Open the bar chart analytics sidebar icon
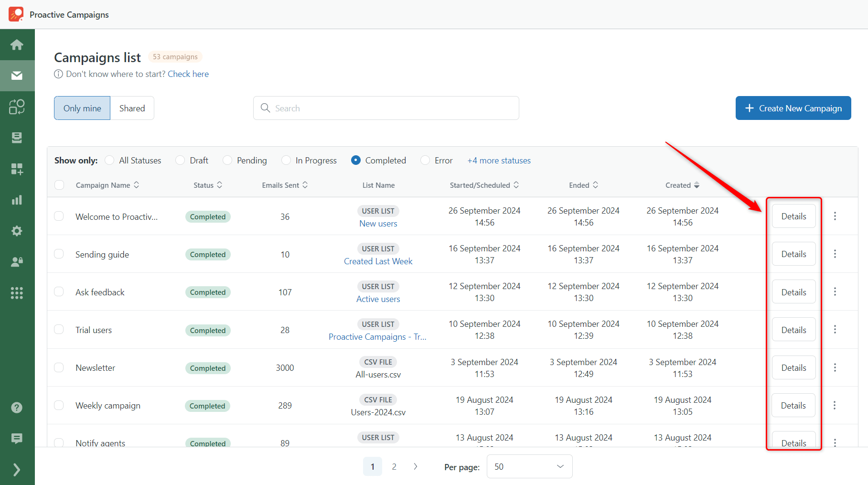868x485 pixels. (x=17, y=200)
